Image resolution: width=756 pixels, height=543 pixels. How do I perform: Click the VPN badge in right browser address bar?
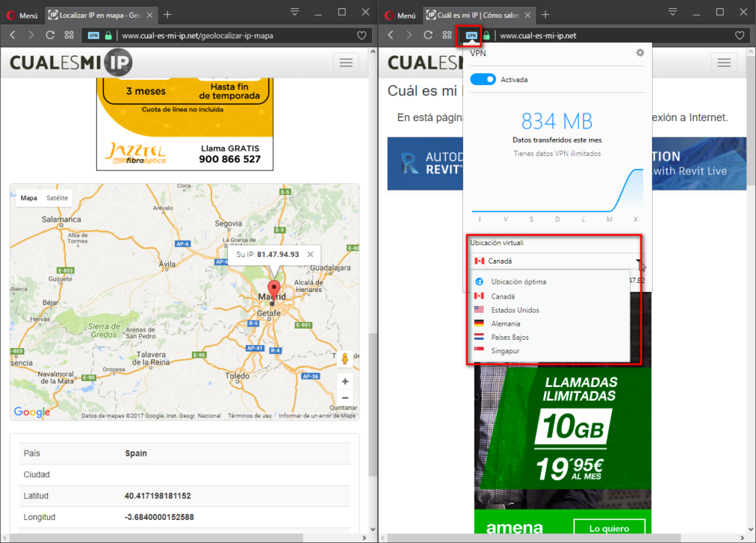(x=471, y=35)
